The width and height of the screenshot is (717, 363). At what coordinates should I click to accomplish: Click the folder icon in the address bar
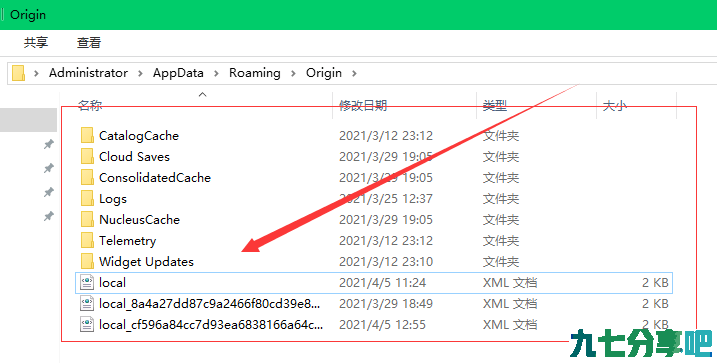tap(18, 73)
